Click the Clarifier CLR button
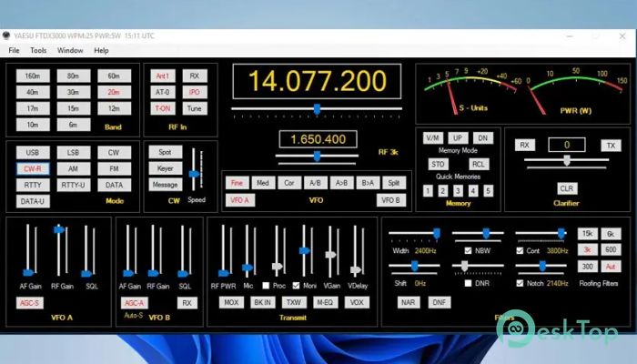637x364 pixels. tap(567, 188)
